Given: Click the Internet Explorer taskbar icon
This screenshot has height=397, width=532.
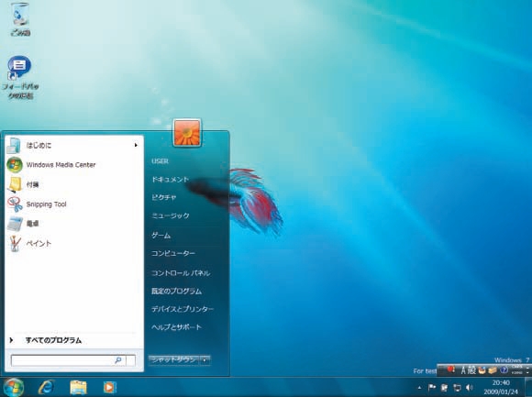Looking at the screenshot, I should click(46, 387).
